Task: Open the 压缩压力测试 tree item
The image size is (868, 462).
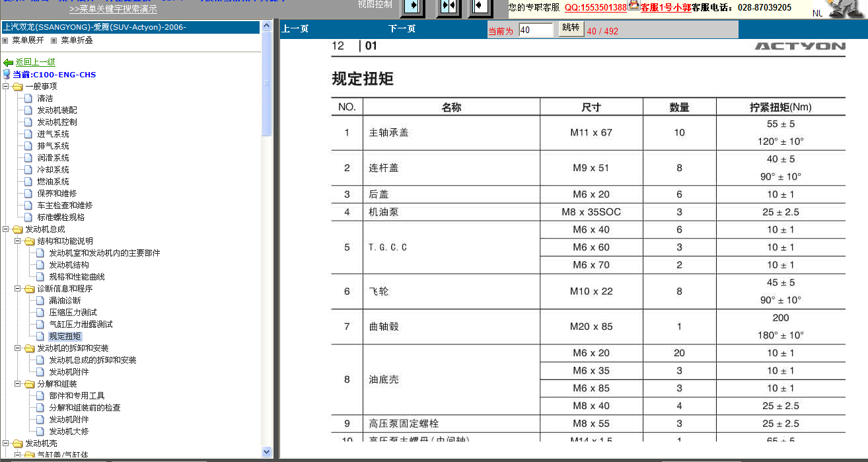Action: (x=73, y=313)
